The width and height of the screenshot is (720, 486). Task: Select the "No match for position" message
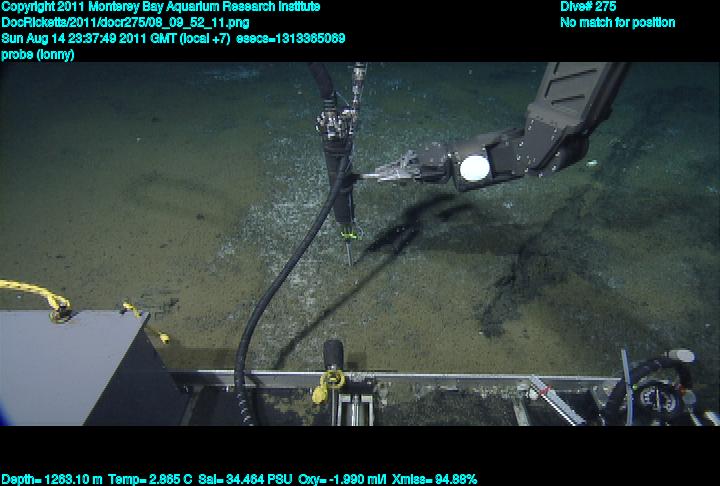pyautogui.click(x=618, y=23)
